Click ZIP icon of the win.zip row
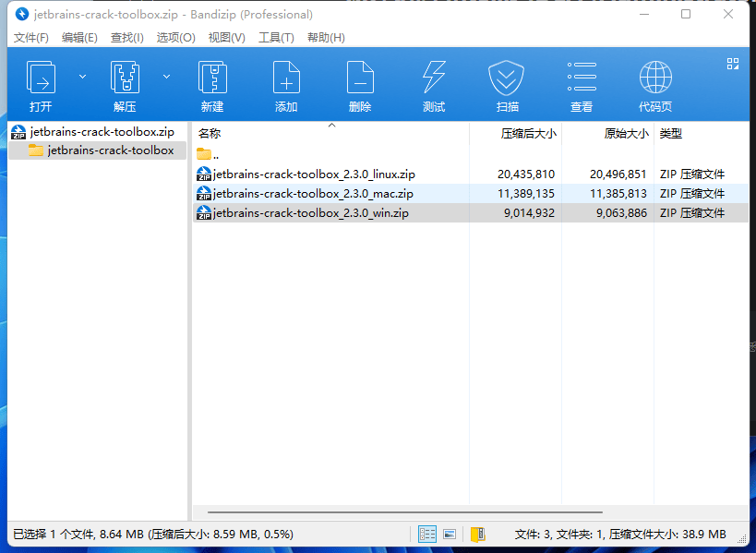This screenshot has height=553, width=756. point(204,212)
